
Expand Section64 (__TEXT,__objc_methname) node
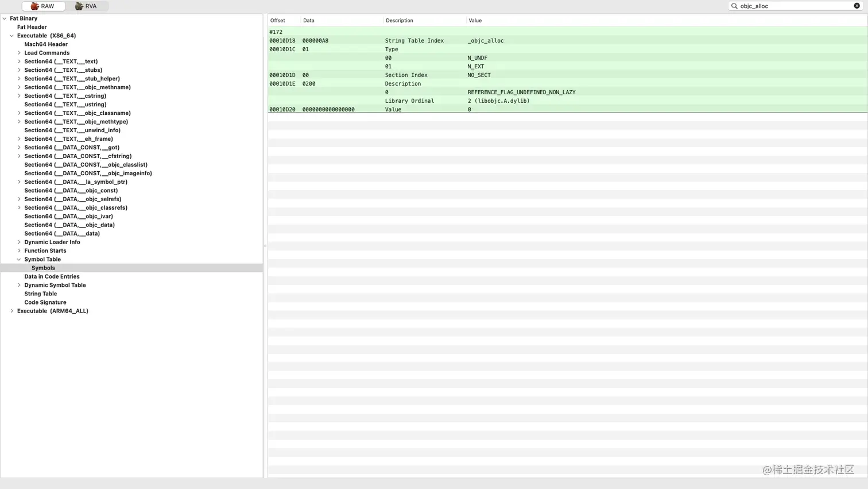pos(19,87)
